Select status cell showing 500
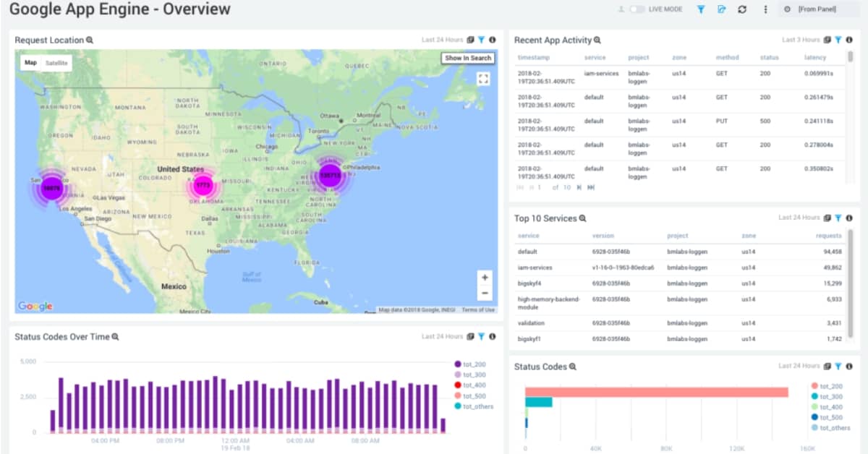The height and width of the screenshot is (454, 868). point(765,121)
